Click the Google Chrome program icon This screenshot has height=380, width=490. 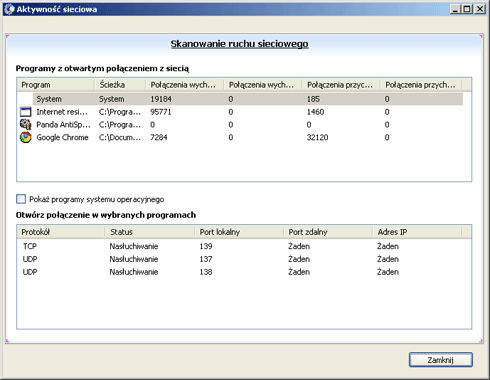25,137
